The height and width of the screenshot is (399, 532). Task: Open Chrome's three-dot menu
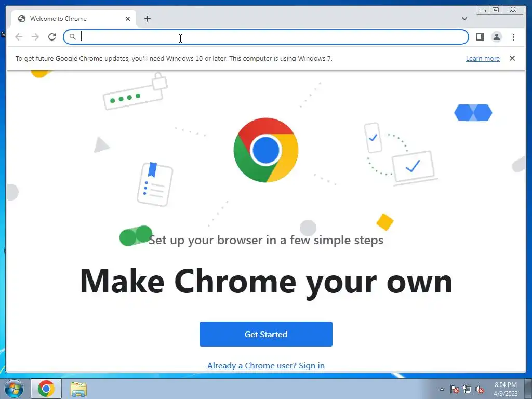pyautogui.click(x=513, y=37)
